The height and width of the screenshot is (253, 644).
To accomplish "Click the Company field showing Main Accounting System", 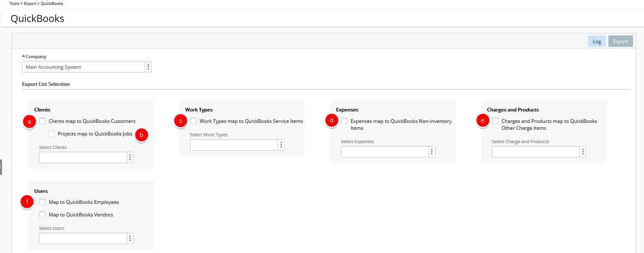I will (x=83, y=67).
